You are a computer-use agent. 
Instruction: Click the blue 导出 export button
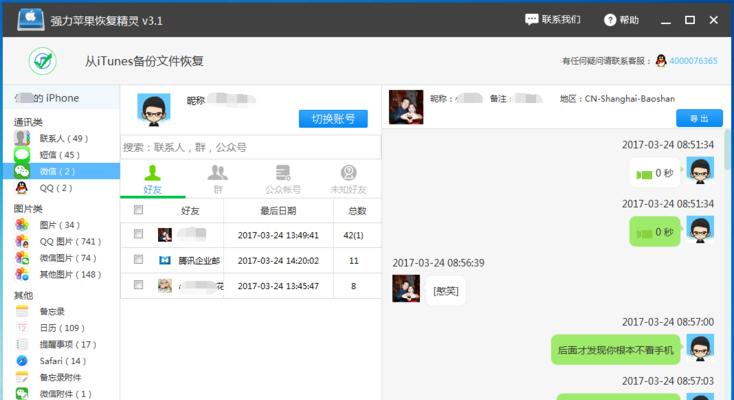coord(699,119)
